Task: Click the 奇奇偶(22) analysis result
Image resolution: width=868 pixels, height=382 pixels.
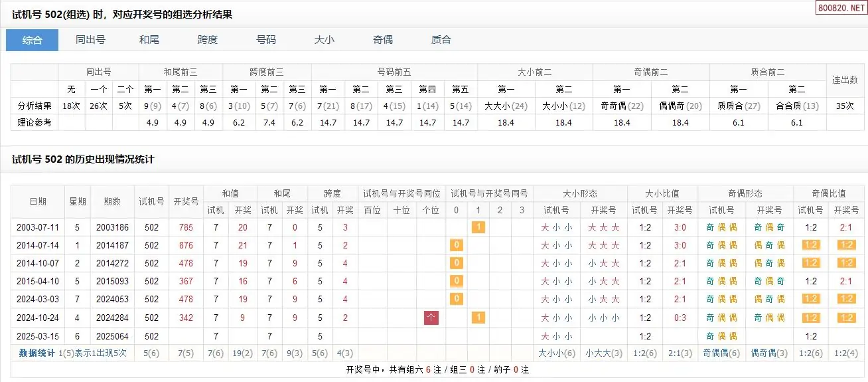Action: pos(622,105)
